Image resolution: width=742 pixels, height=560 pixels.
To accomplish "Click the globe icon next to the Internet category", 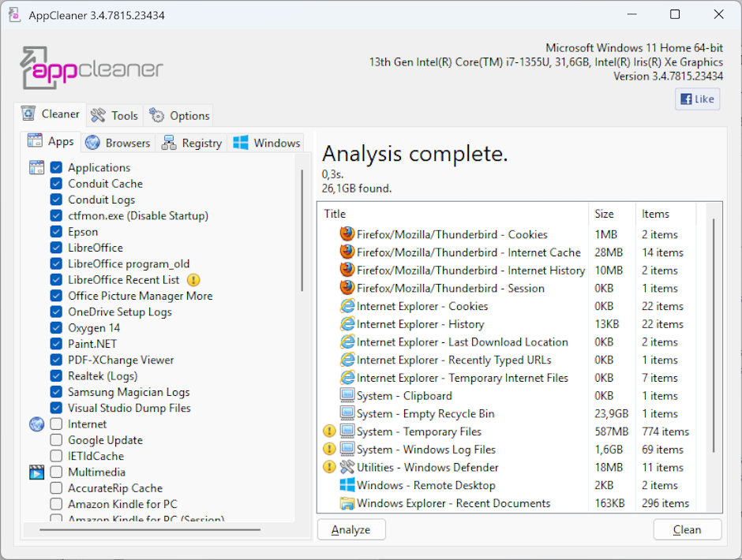I will 35,424.
